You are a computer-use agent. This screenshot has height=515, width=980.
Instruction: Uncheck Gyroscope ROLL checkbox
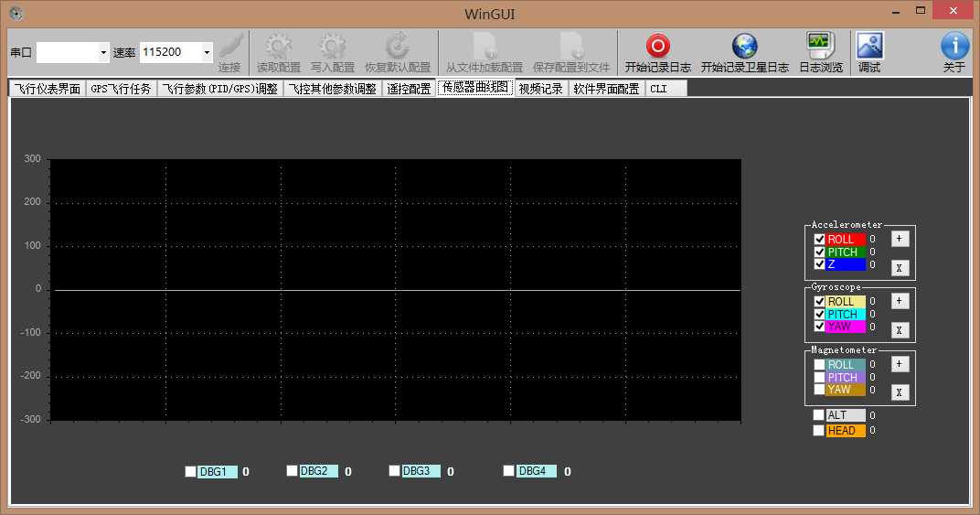click(819, 302)
